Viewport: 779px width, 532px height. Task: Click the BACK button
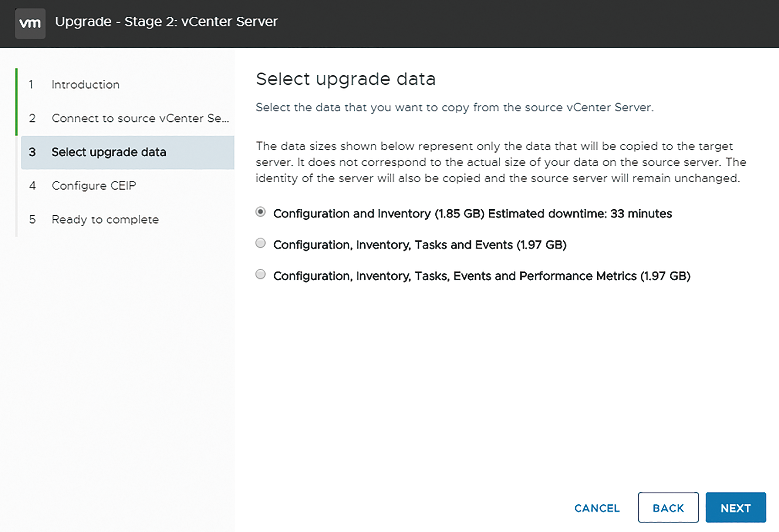668,507
